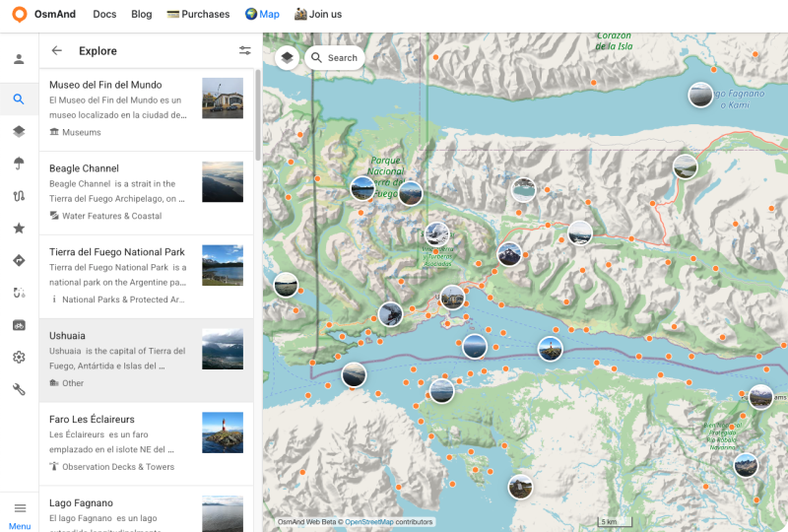Open the Tracks icon in sidebar
Image resolution: width=788 pixels, height=532 pixels.
tap(19, 196)
